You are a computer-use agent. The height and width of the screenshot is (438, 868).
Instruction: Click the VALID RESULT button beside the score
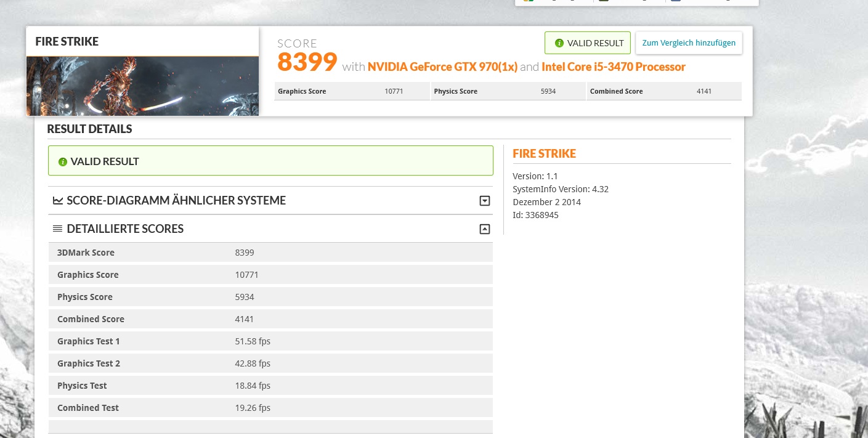(588, 43)
